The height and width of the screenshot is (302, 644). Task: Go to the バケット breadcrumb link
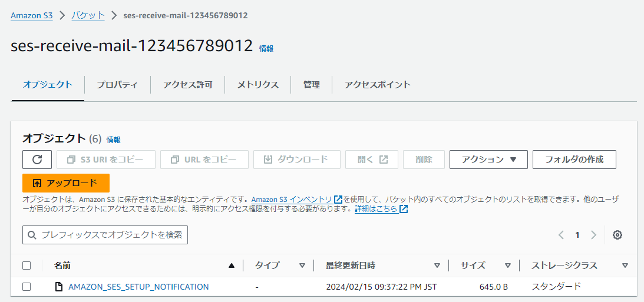(88, 15)
